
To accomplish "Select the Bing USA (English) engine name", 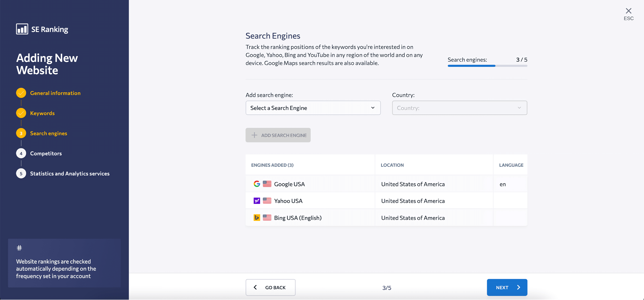I will pos(298,218).
